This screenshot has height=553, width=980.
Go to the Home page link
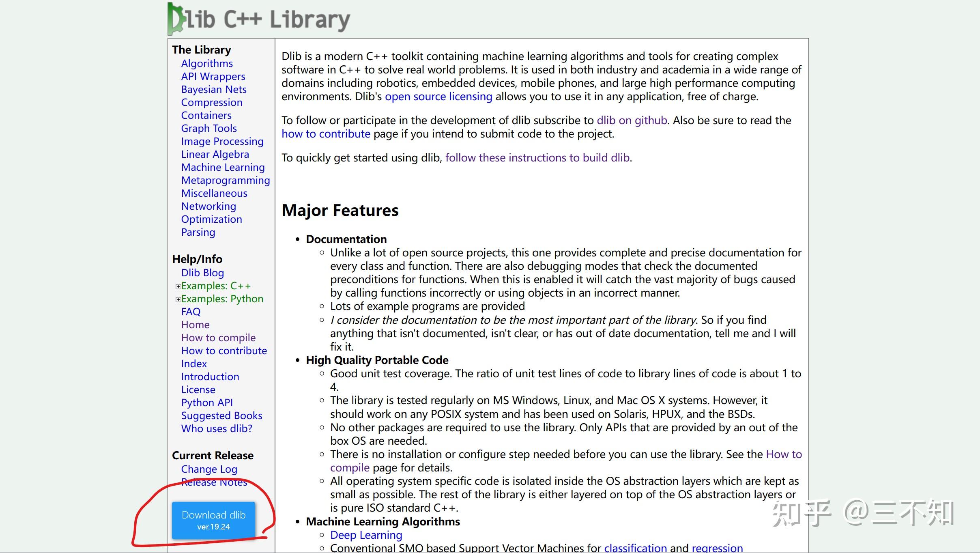pyautogui.click(x=195, y=325)
